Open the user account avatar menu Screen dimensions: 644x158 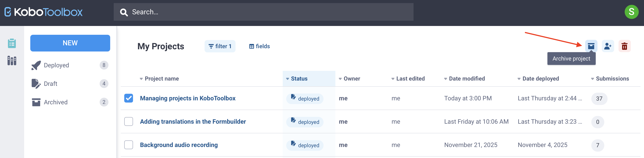click(x=631, y=12)
